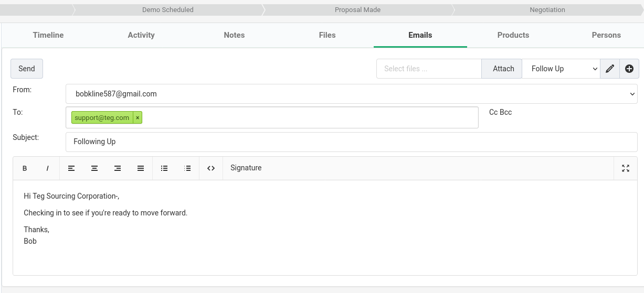Click the greeting line 'Hi Teg Sourcing Corporation-,'
Screen dimensions: 644x293
pos(71,196)
